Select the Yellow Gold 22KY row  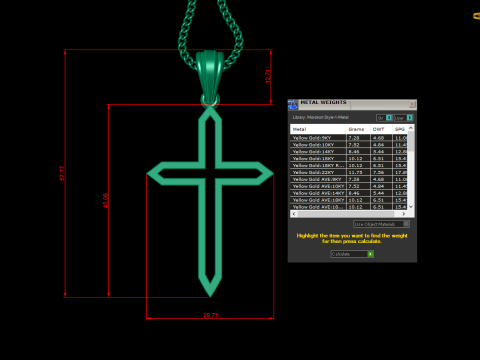coord(348,172)
